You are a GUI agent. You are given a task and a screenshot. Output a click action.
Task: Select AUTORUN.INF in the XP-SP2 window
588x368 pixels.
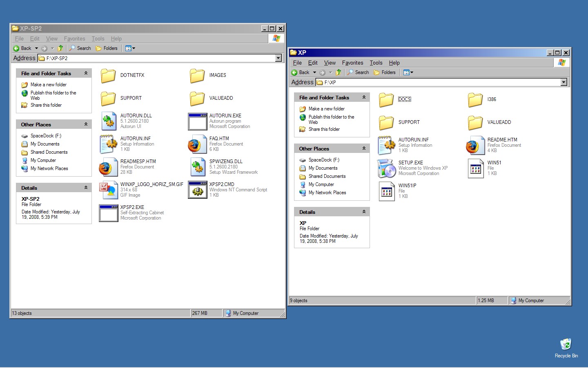[x=108, y=144]
